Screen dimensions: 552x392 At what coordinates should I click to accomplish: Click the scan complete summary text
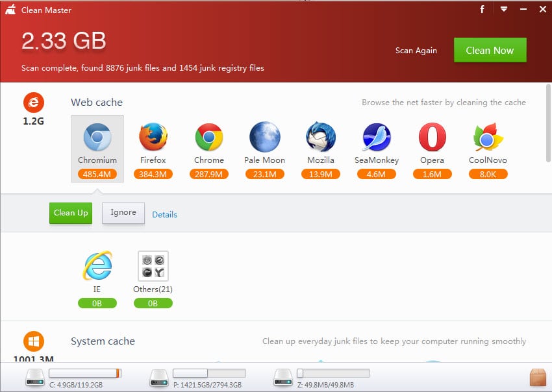click(143, 68)
